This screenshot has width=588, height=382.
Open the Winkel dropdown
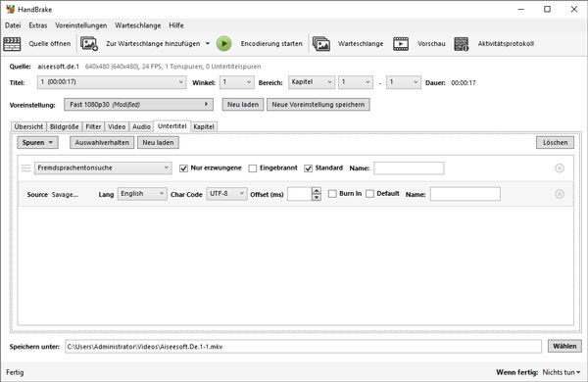coord(236,82)
